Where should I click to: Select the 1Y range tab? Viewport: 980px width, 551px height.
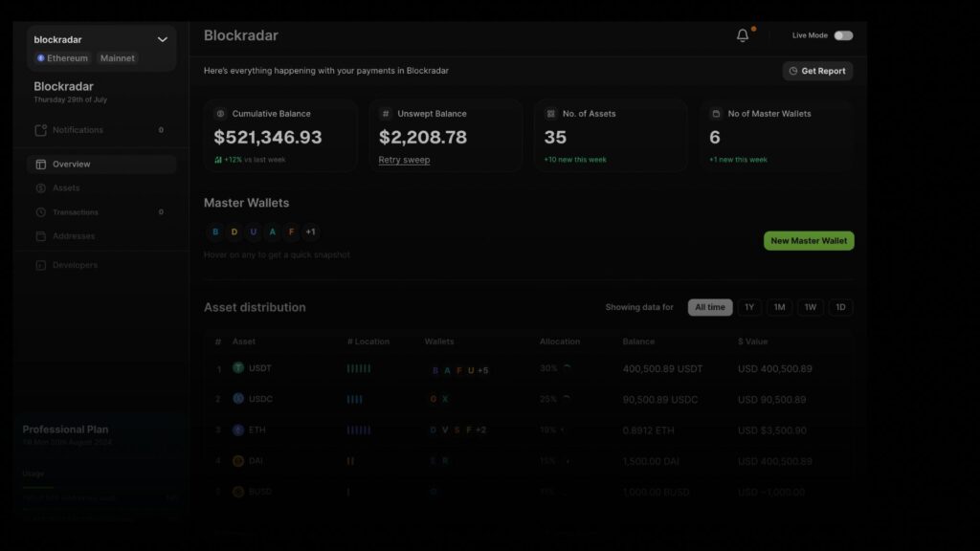pos(749,307)
